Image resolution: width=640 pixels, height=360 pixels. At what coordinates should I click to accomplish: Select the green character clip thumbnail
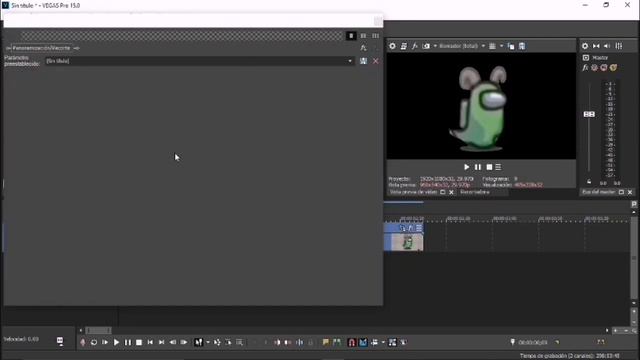point(407,242)
